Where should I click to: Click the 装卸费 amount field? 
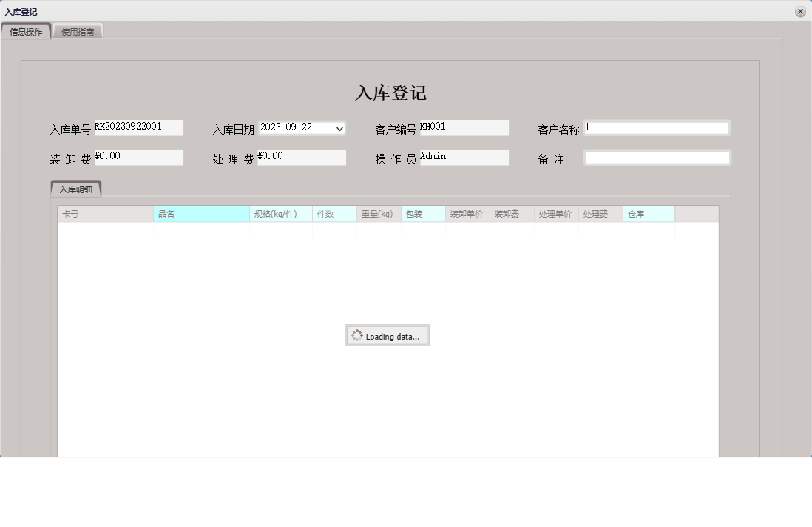click(138, 157)
